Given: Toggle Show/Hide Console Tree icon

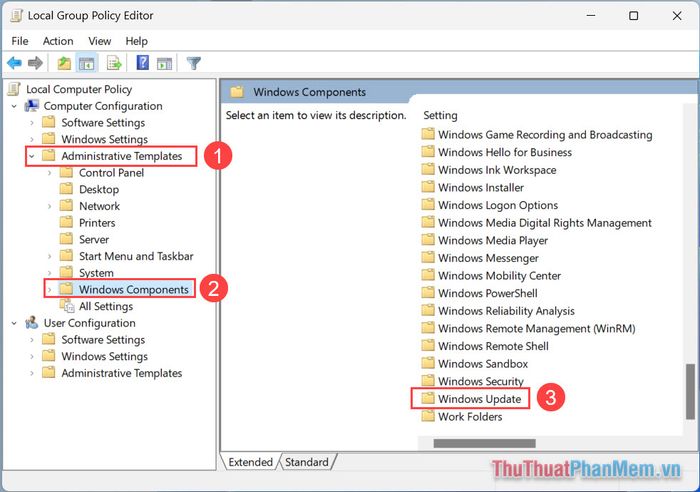Looking at the screenshot, I should tap(86, 63).
